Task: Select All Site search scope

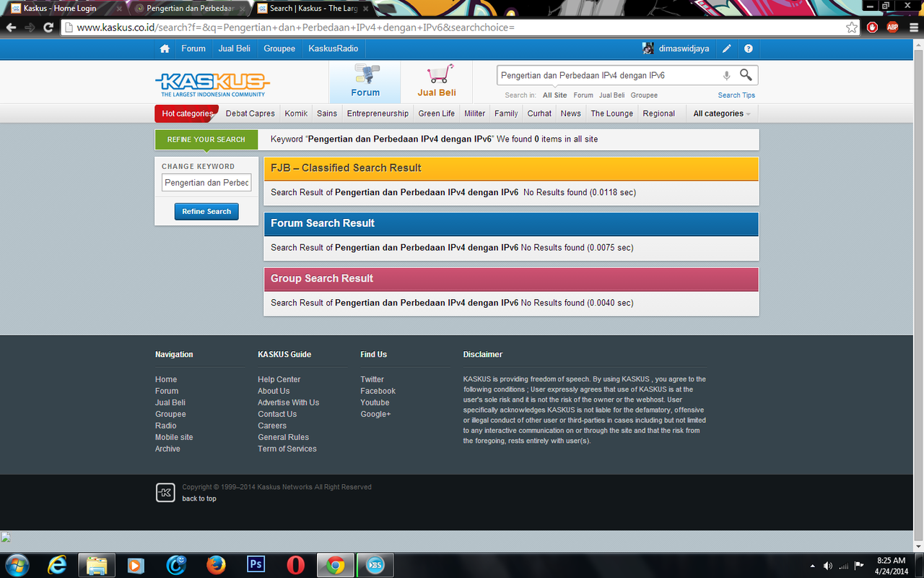Action: pyautogui.click(x=555, y=95)
